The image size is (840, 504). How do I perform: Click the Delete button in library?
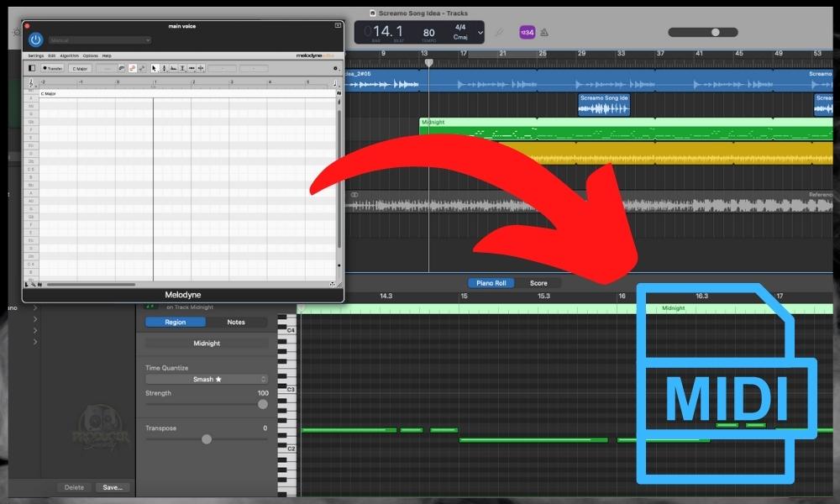[x=74, y=487]
